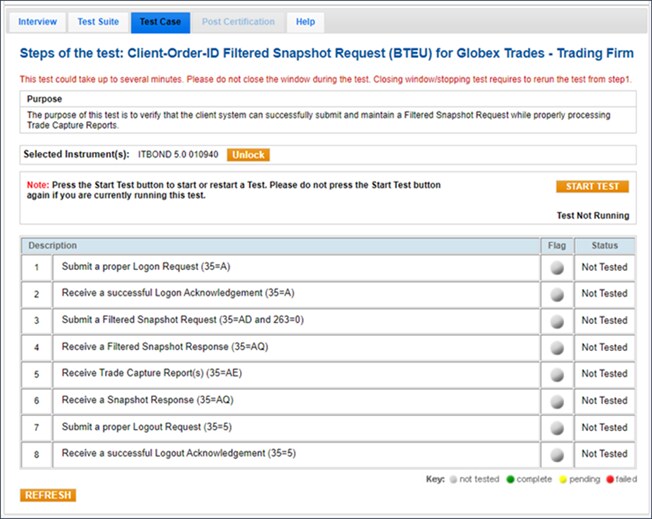Select the Test Case tab

[160, 22]
